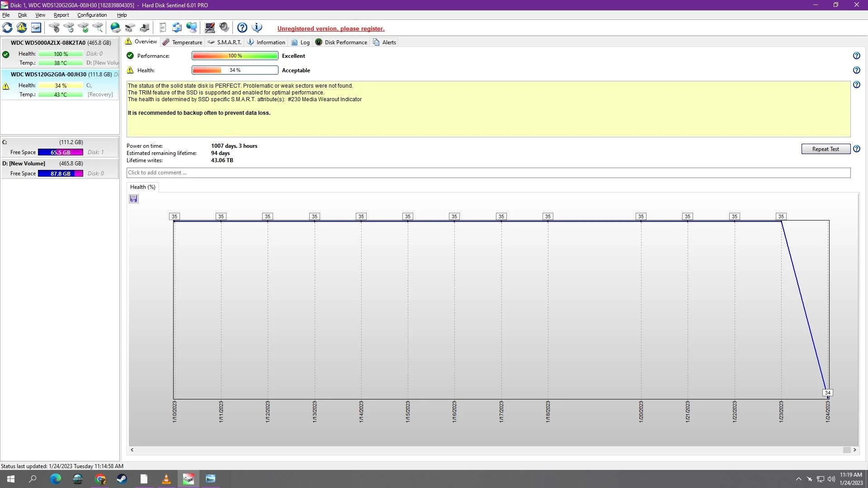868x488 pixels.
Task: Click the graph scroll left arrow
Action: [x=132, y=450]
